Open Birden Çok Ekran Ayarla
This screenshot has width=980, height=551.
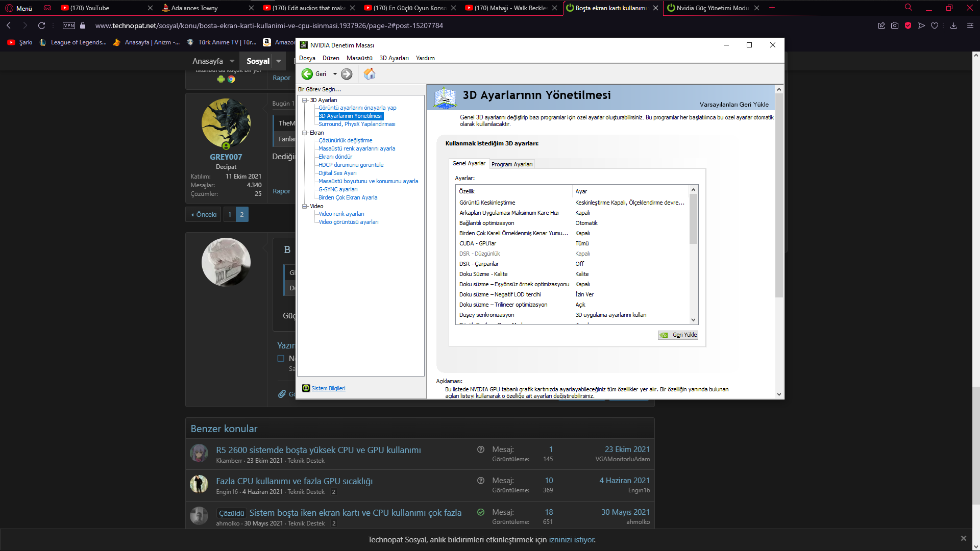click(x=348, y=197)
